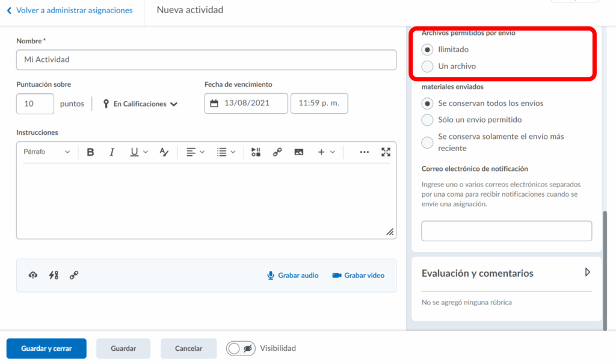This screenshot has height=364, width=616.
Task: Open the due date field showing 13/08/2021
Action: (245, 103)
